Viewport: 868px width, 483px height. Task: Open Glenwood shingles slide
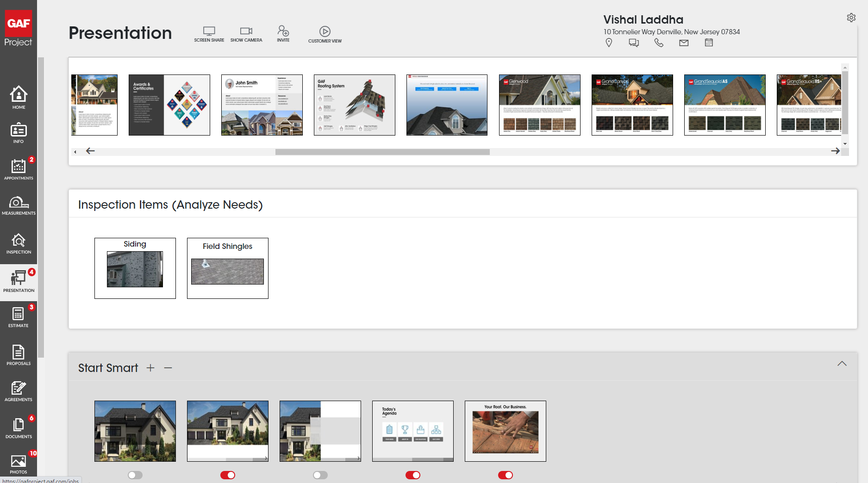[540, 105]
